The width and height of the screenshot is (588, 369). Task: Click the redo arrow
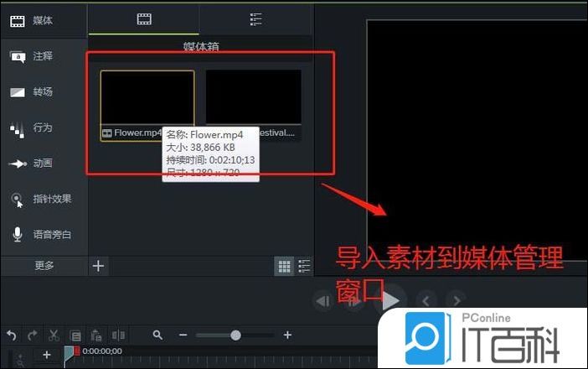coord(33,335)
